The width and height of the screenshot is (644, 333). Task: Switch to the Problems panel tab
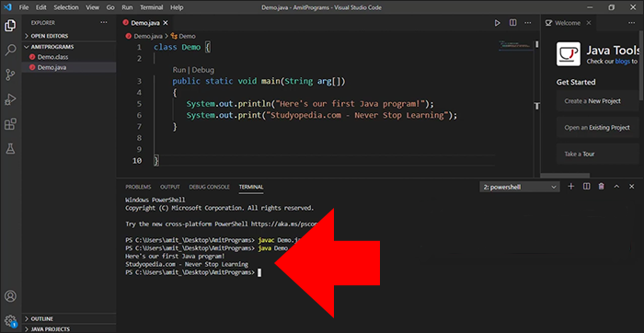[138, 187]
